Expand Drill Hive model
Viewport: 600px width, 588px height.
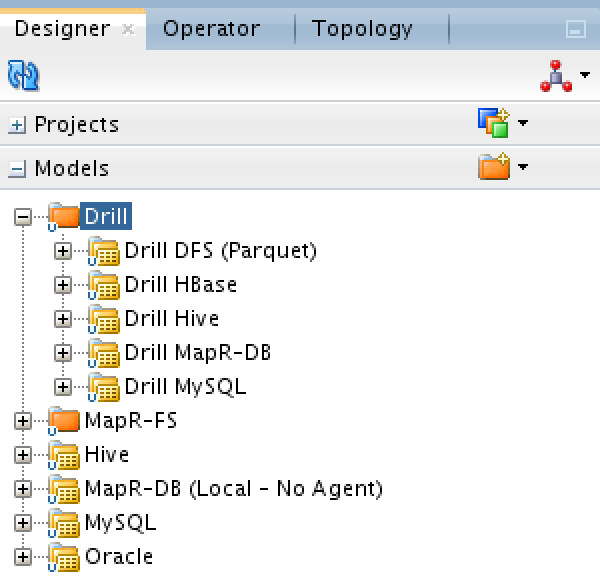(63, 319)
